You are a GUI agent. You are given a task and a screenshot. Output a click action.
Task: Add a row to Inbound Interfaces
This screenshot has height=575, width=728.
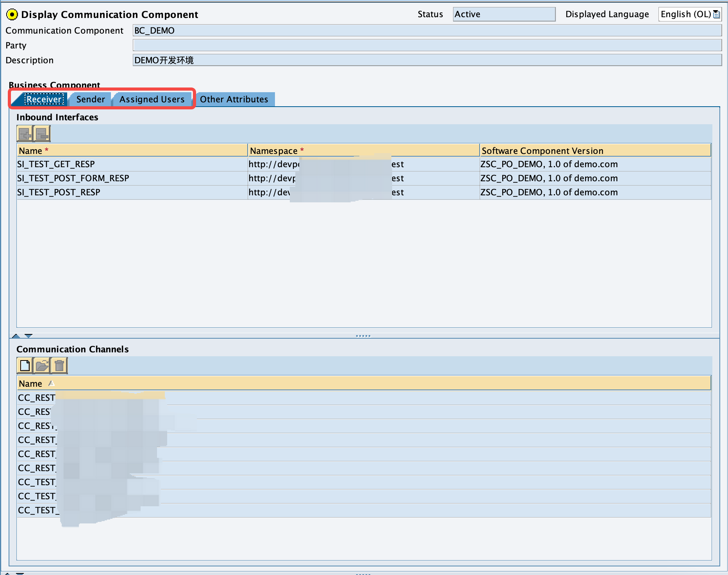tap(25, 134)
